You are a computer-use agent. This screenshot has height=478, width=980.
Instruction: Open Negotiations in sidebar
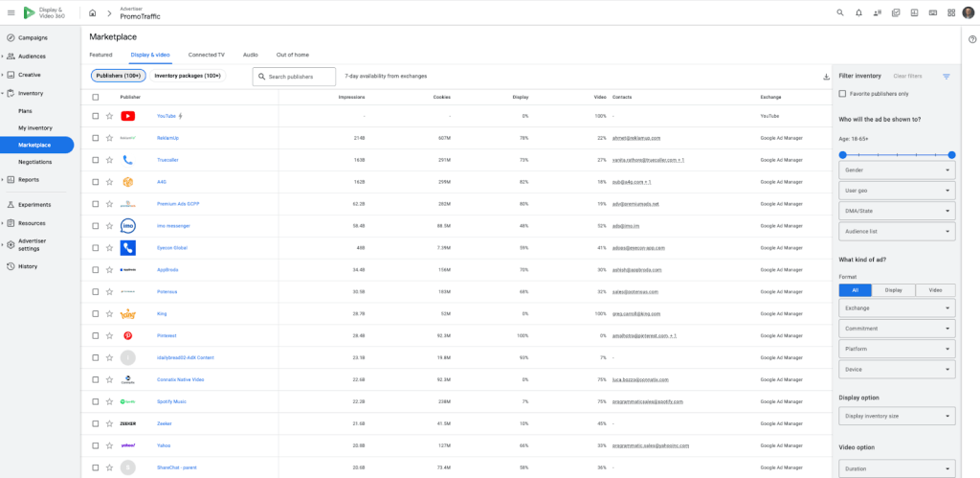tap(37, 162)
